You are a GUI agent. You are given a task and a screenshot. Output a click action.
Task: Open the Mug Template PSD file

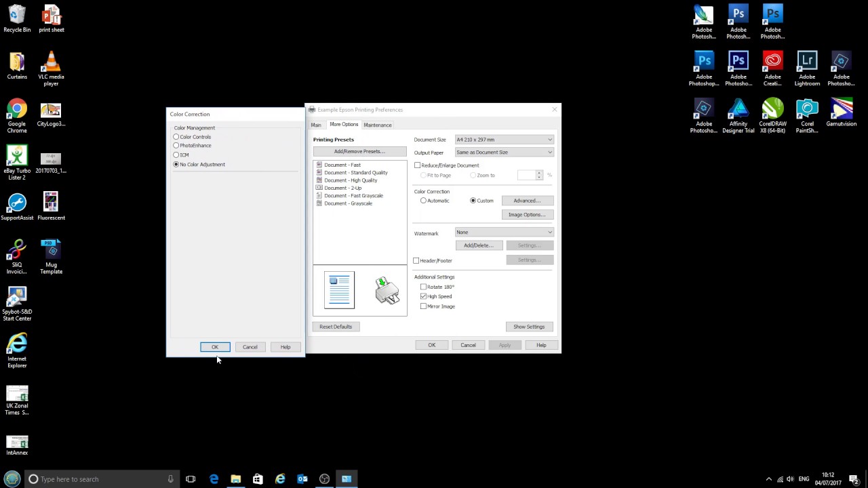51,257
